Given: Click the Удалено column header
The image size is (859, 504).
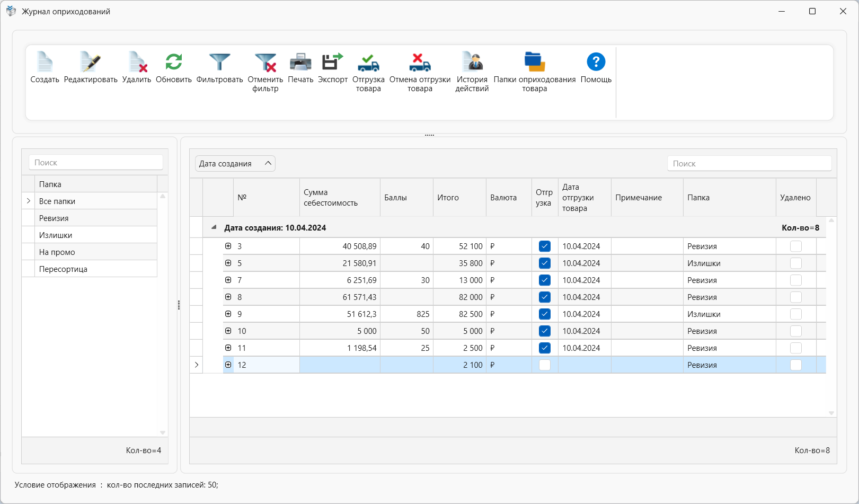Looking at the screenshot, I should pos(796,197).
